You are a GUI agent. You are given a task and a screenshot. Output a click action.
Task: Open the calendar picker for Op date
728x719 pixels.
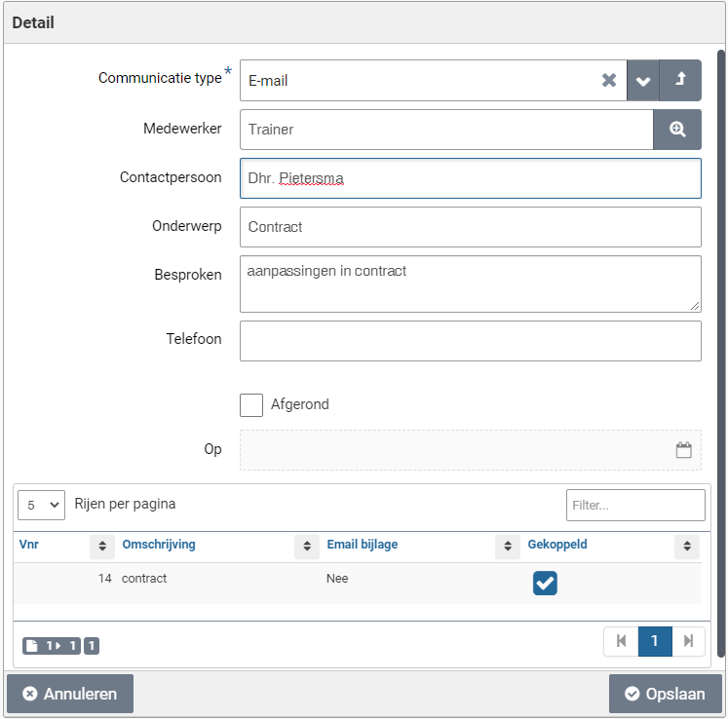(x=683, y=450)
